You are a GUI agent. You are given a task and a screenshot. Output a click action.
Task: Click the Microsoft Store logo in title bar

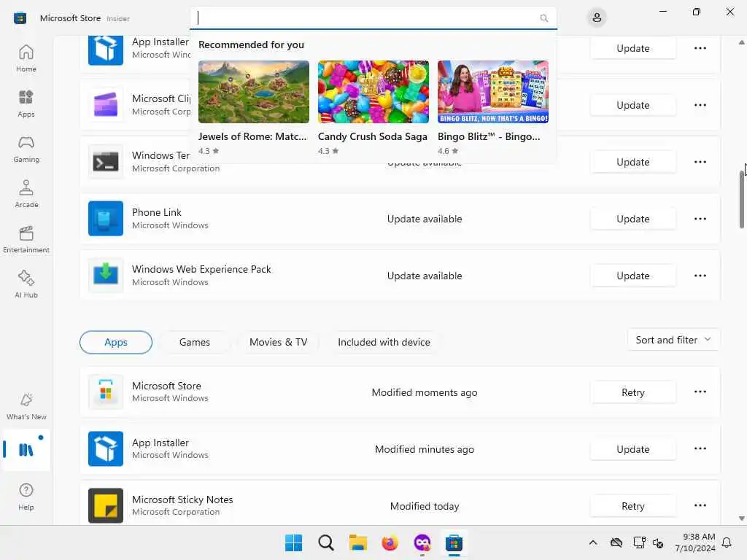click(20, 18)
